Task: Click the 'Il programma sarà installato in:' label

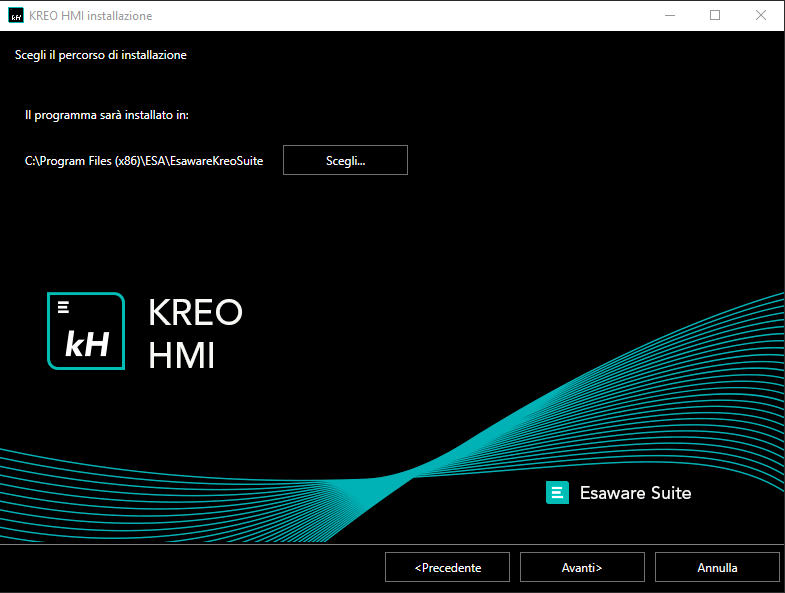Action: [107, 115]
